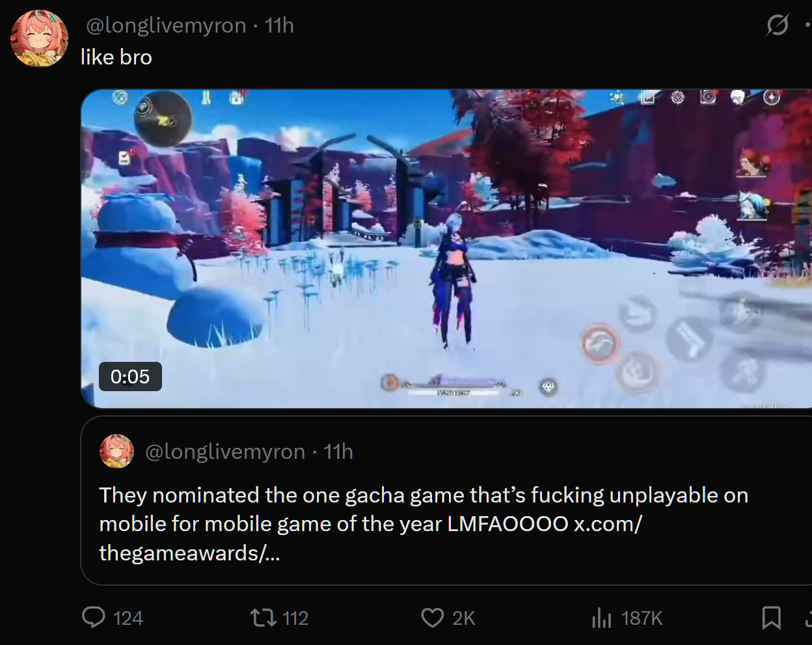
Task: Open the large longlivemyron profile avatar
Action: pyautogui.click(x=39, y=38)
